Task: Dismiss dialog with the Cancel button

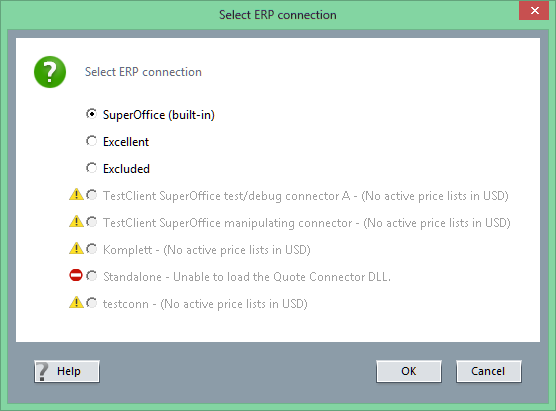Action: [489, 371]
